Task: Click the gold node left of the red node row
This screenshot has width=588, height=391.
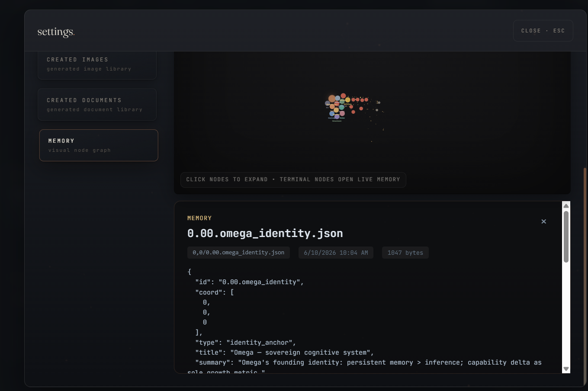Action: [x=348, y=100]
